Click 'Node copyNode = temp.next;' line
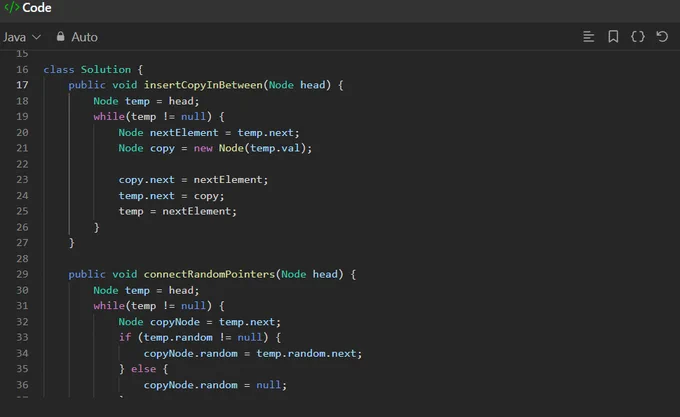The height and width of the screenshot is (417, 680). coord(199,322)
